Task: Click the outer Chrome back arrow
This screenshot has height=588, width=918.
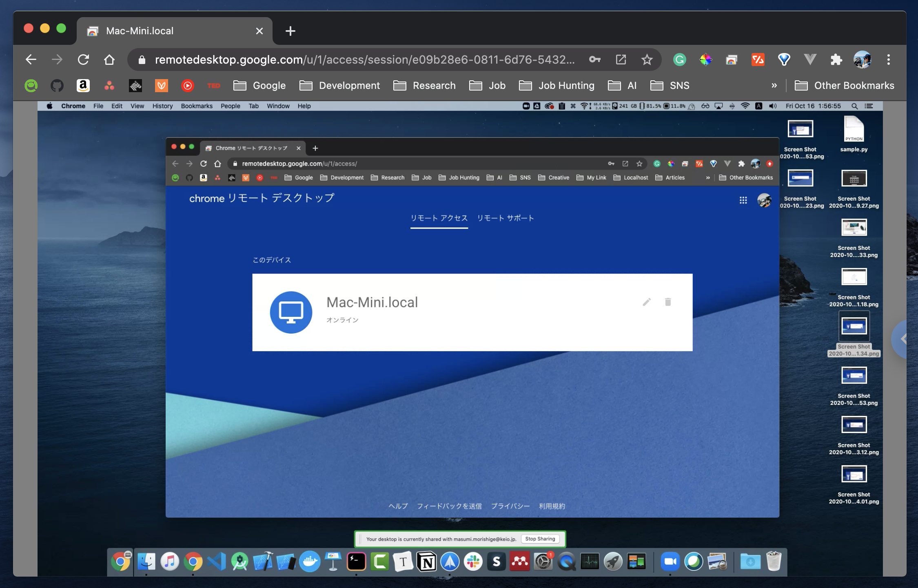Action: (31, 60)
